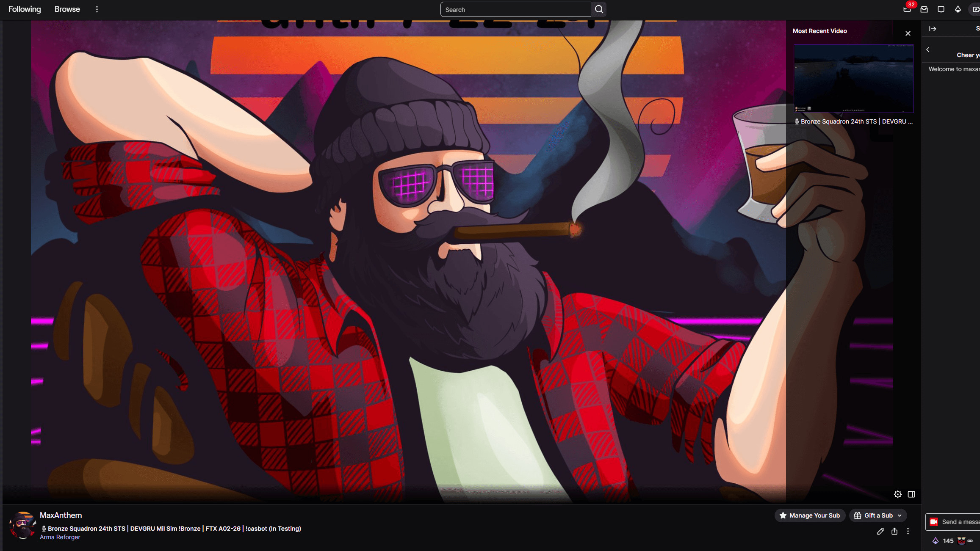The width and height of the screenshot is (980, 551).
Task: Click the Send a message chat field
Action: pyautogui.click(x=960, y=522)
